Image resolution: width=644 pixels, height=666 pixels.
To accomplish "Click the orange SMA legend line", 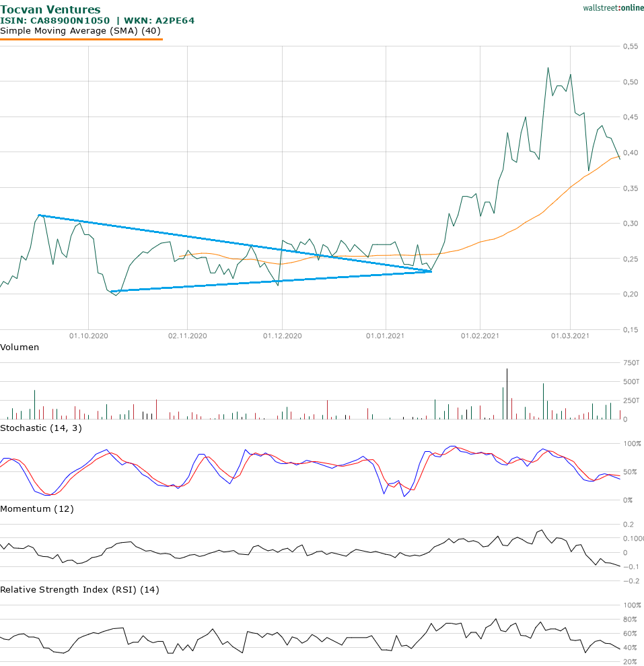I will point(81,40).
